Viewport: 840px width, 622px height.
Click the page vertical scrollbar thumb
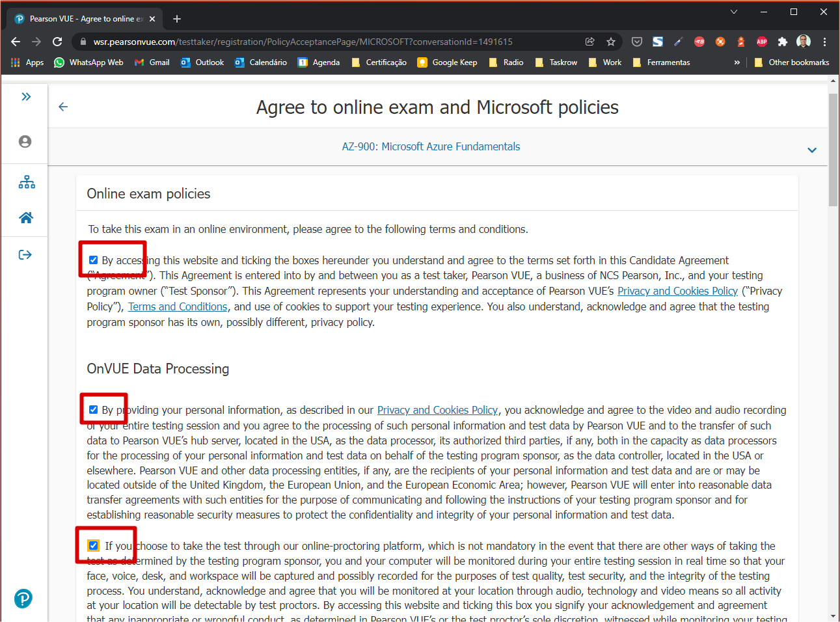[833, 150]
